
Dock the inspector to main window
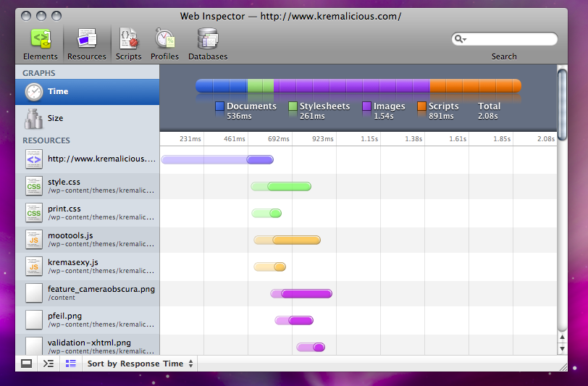tap(26, 364)
